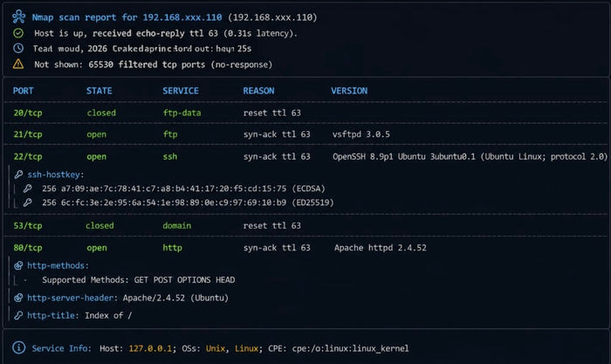Viewport: 611px width, 364px height.
Task: Click the yellow warning triangle icon
Action: (x=18, y=64)
